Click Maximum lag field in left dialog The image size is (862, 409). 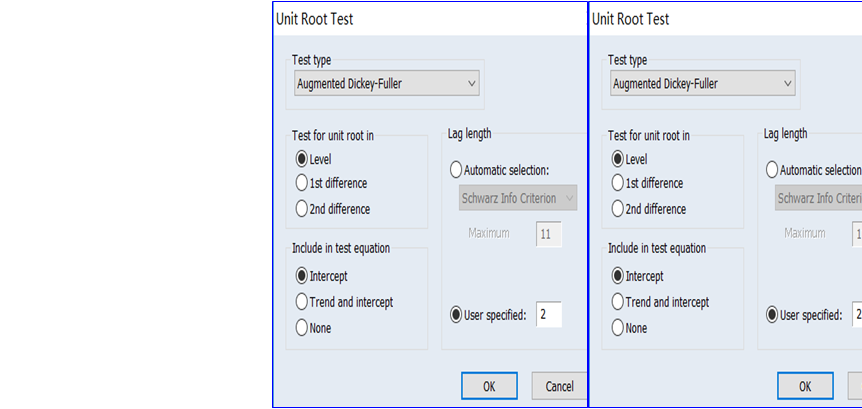[549, 234]
